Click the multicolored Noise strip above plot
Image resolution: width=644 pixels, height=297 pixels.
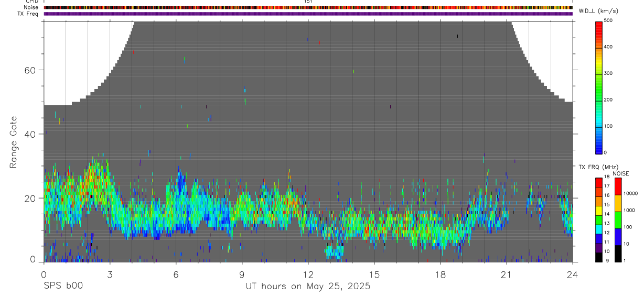tap(308, 7)
